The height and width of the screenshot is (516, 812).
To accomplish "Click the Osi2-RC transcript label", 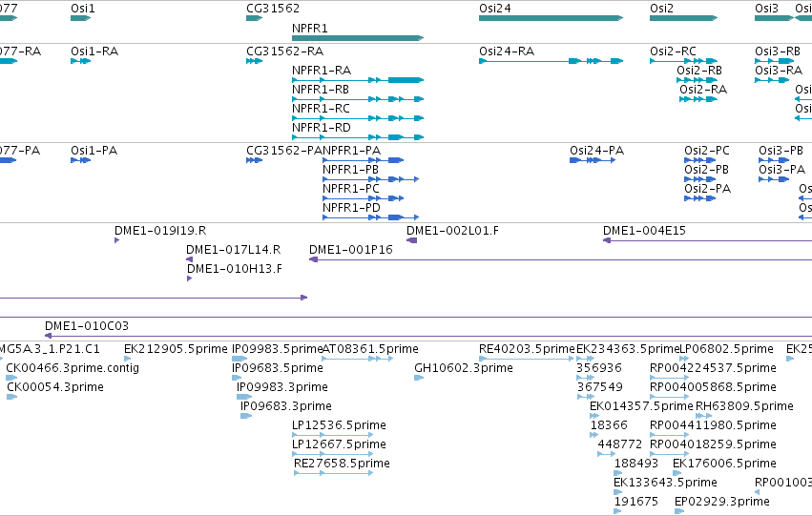I will 674,52.
